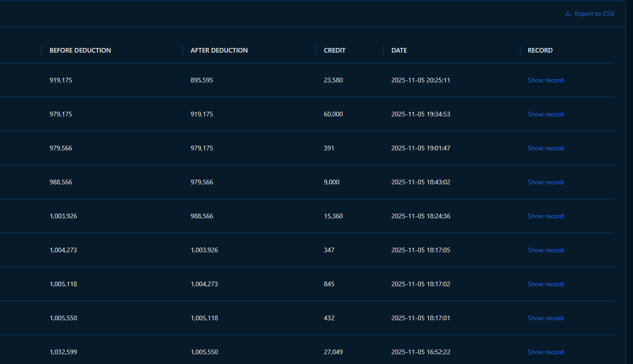
Task: Select the date cell 2025-11-05 18:43:02
Action: pyautogui.click(x=420, y=182)
